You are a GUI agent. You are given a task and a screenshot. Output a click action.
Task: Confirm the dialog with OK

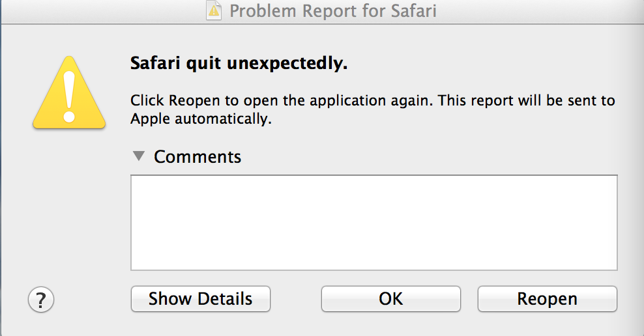390,299
